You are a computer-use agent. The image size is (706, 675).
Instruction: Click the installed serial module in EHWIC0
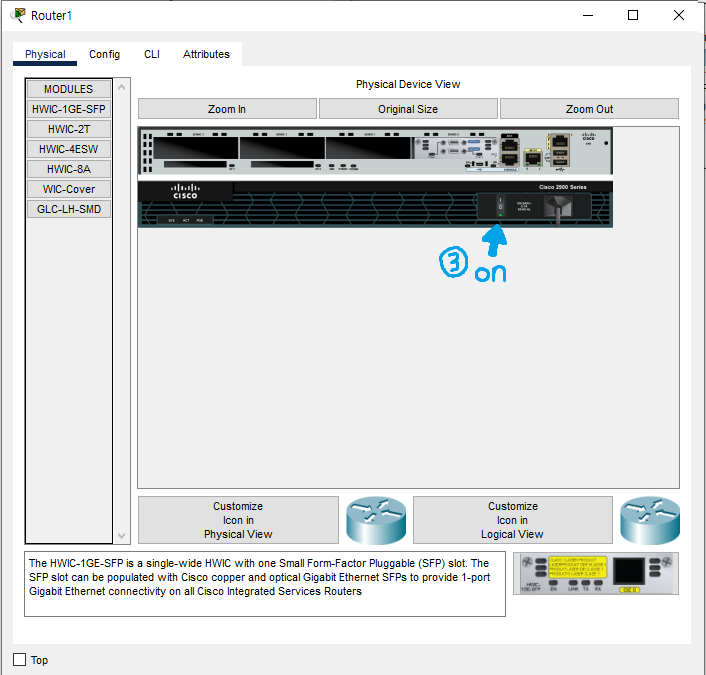click(455, 148)
